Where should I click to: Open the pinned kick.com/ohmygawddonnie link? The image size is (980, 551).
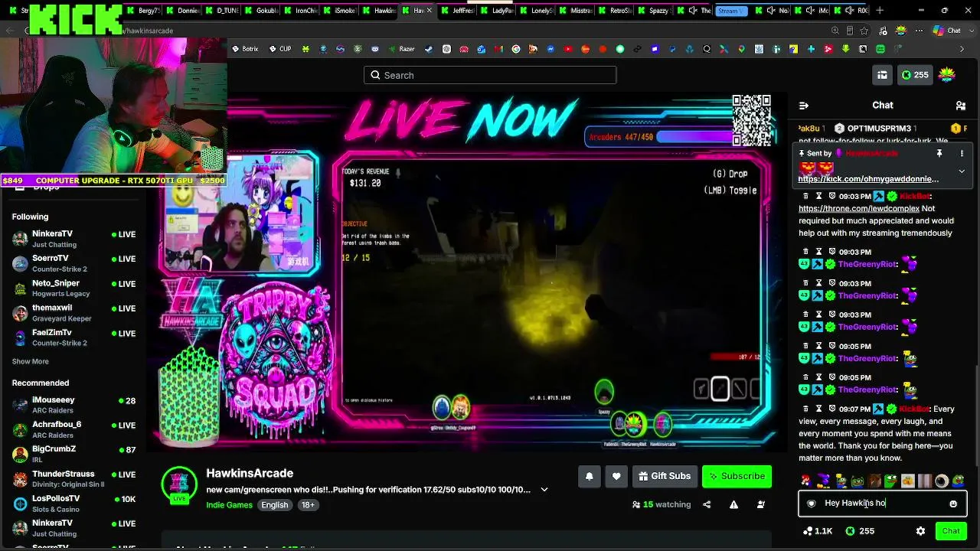[868, 179]
